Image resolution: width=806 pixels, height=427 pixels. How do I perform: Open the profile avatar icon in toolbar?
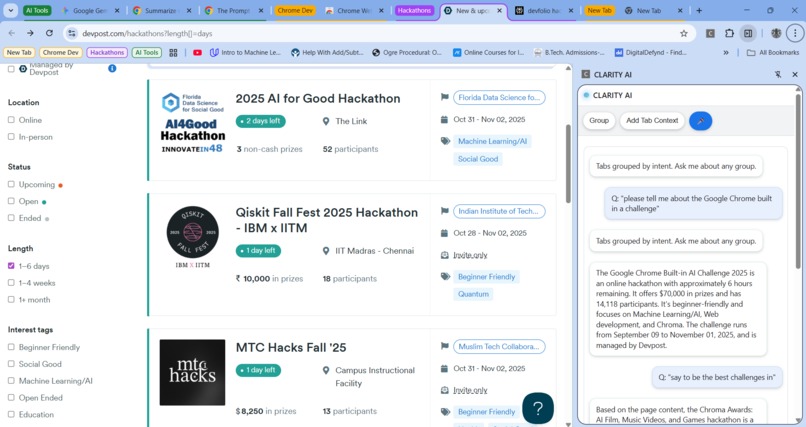pyautogui.click(x=776, y=33)
